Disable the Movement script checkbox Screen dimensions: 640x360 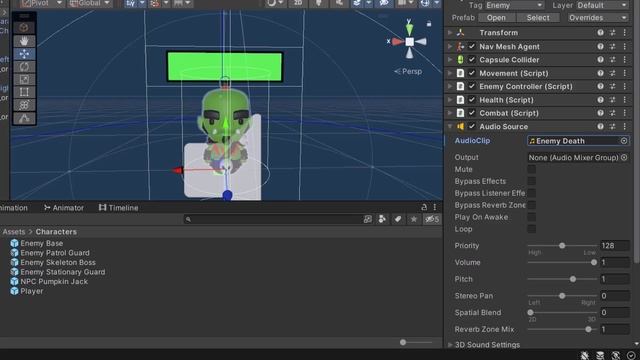[x=472, y=73]
